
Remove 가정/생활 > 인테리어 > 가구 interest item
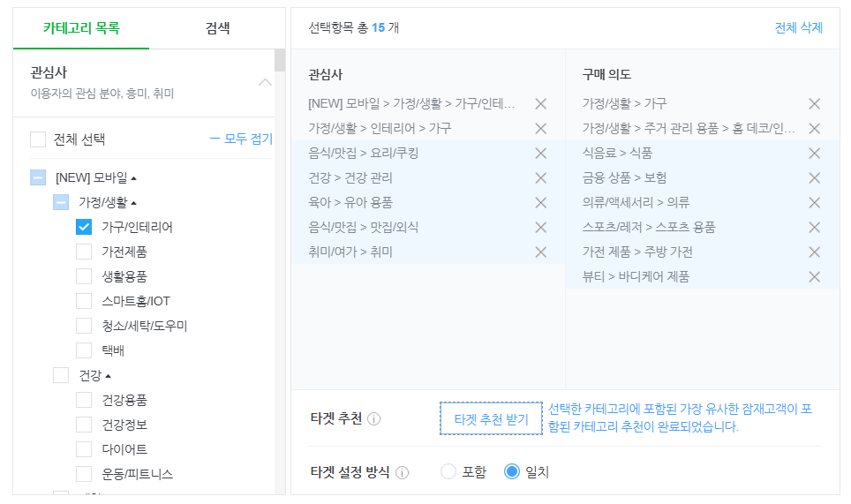pyautogui.click(x=540, y=129)
